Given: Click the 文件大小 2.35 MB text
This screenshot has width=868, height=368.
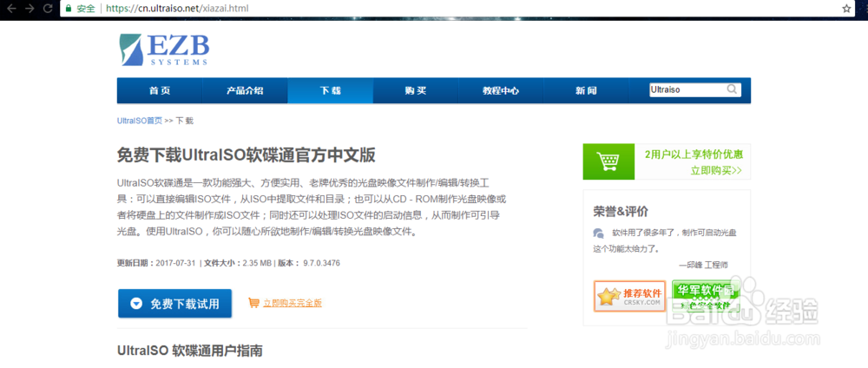Looking at the screenshot, I should pyautogui.click(x=238, y=263).
